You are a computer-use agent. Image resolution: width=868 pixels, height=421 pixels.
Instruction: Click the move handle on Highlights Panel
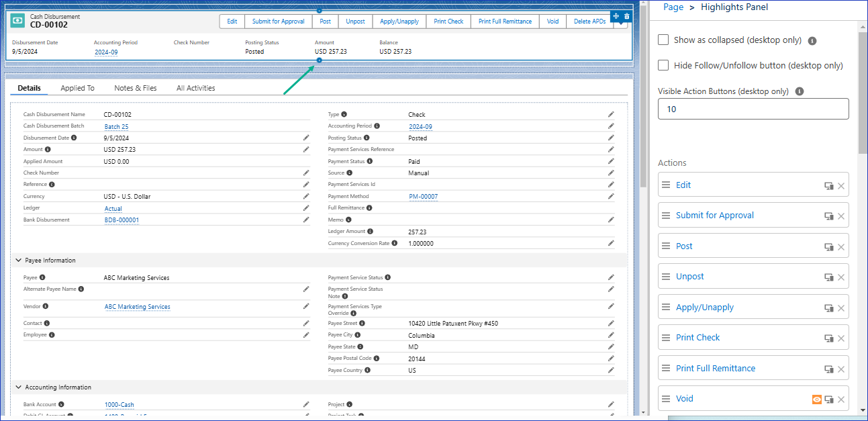[616, 16]
